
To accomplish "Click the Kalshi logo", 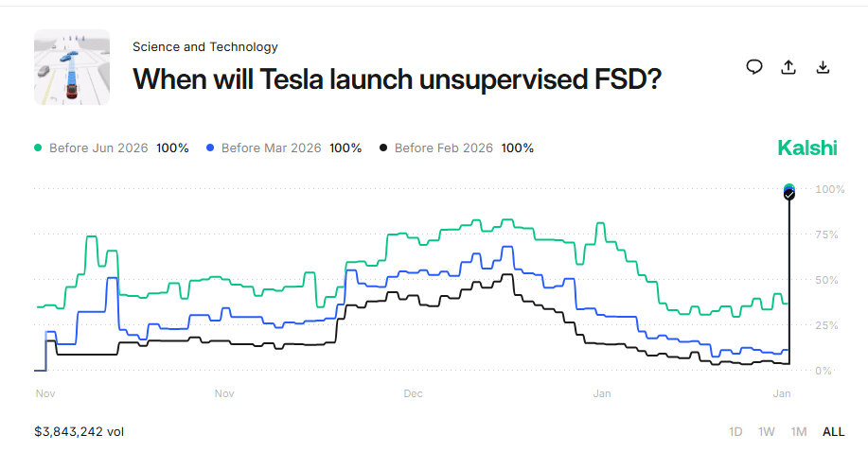I will point(806,148).
